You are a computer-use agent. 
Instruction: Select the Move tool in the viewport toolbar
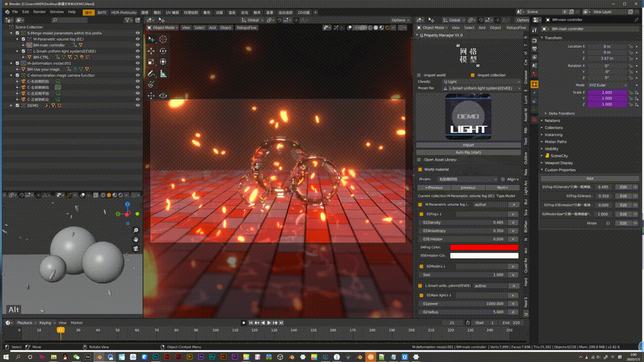coord(151,51)
